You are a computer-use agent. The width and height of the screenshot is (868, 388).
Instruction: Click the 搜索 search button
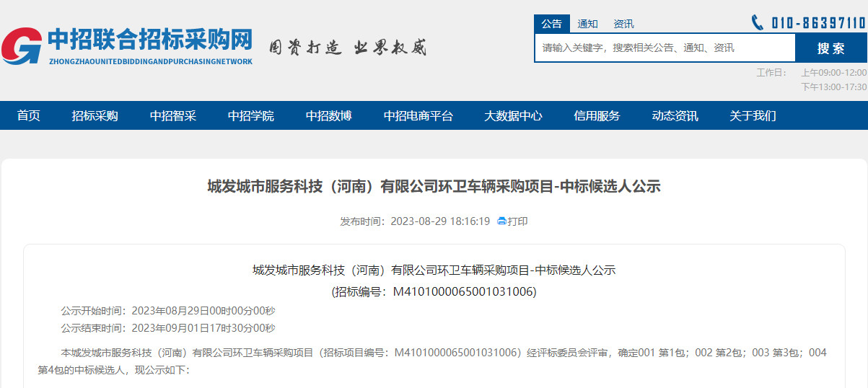pos(831,48)
